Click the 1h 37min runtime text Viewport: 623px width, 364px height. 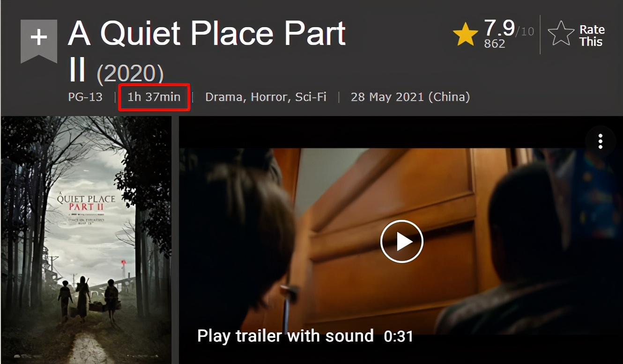(x=154, y=97)
